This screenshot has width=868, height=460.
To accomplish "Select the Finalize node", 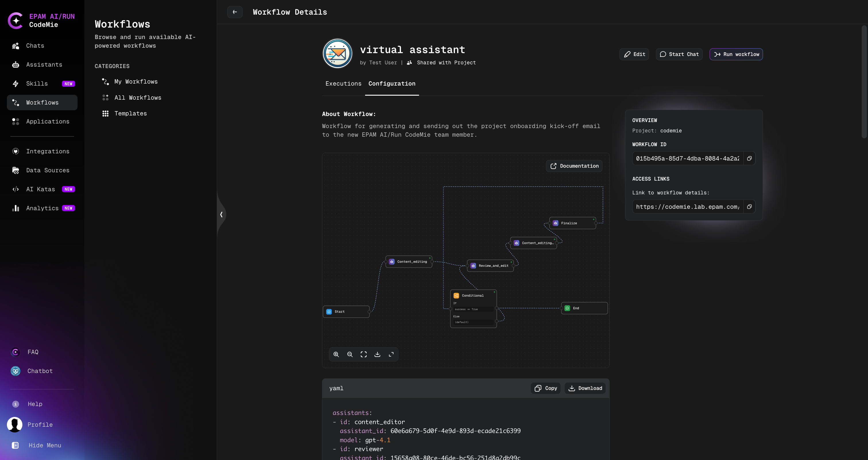I will [573, 223].
